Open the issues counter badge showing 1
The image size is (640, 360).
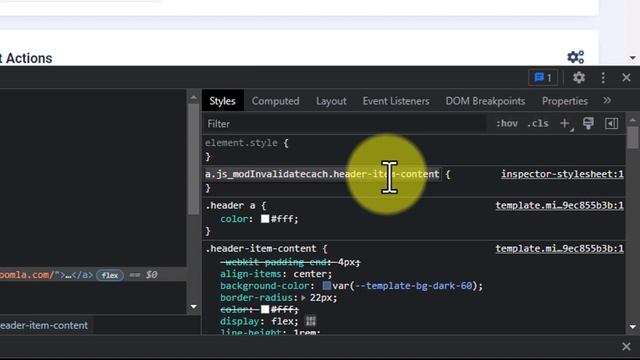(x=543, y=78)
